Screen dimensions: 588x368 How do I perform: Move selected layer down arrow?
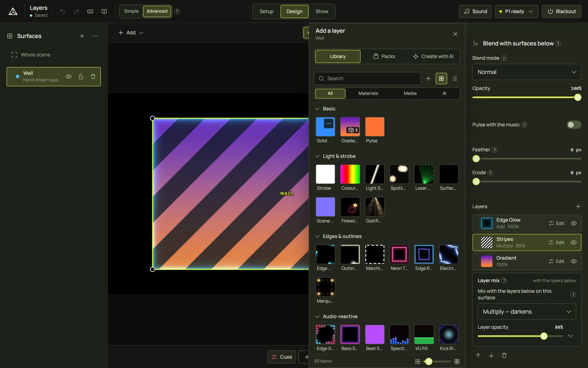point(491,355)
